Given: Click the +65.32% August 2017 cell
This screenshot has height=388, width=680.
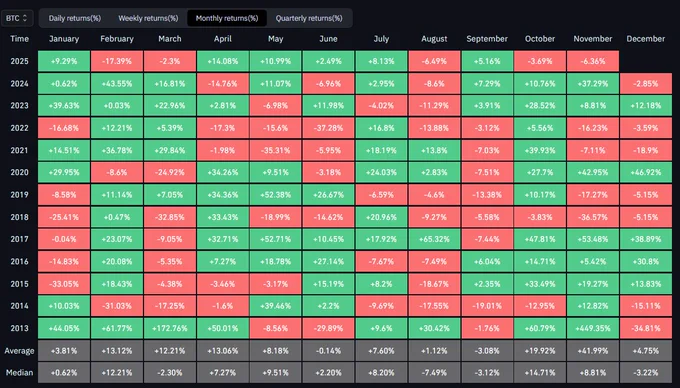Looking at the screenshot, I should 434,239.
